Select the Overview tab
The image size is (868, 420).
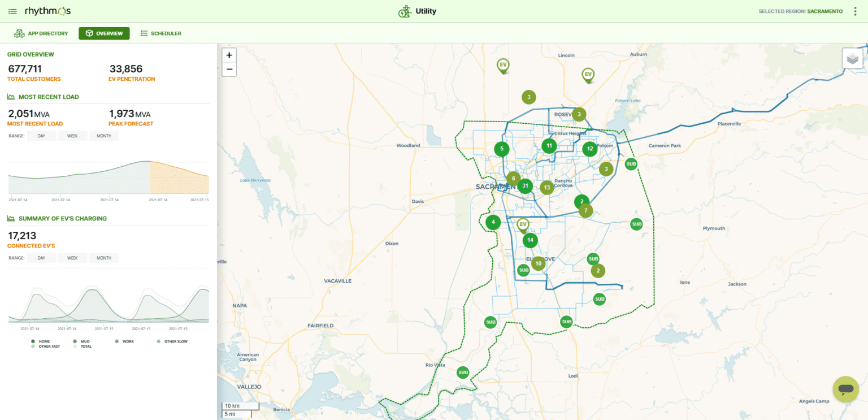[x=104, y=33]
